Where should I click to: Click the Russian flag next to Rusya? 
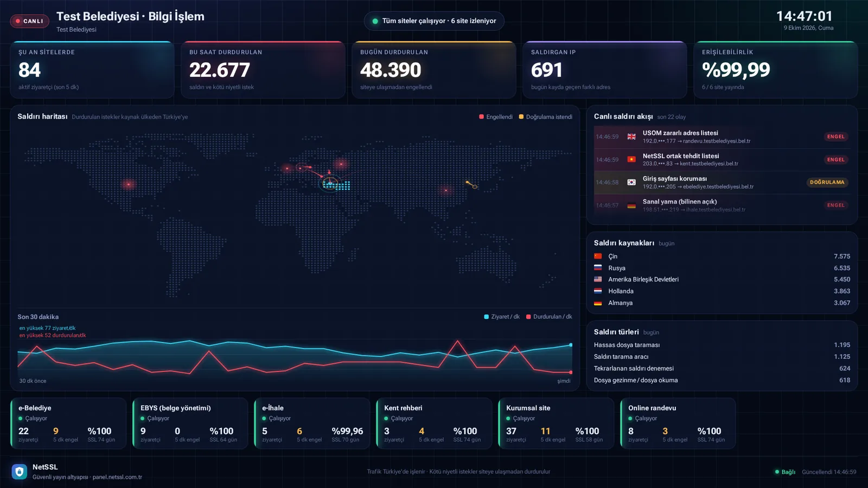coord(598,268)
